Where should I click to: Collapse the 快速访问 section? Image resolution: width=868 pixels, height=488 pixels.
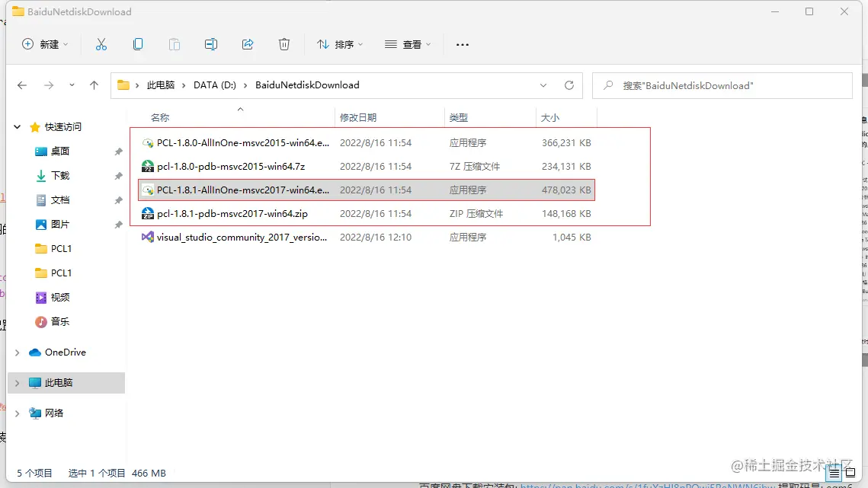(17, 126)
